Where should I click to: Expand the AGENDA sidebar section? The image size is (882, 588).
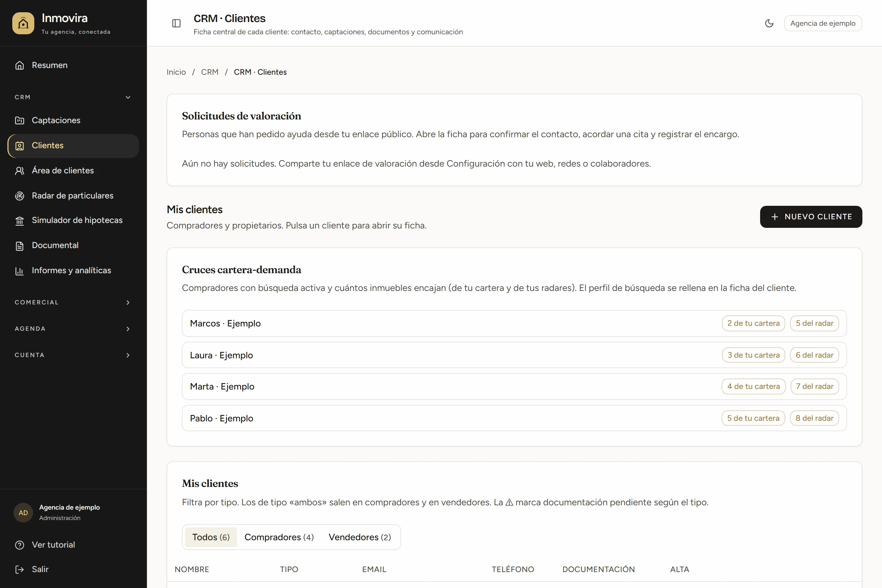(x=73, y=329)
